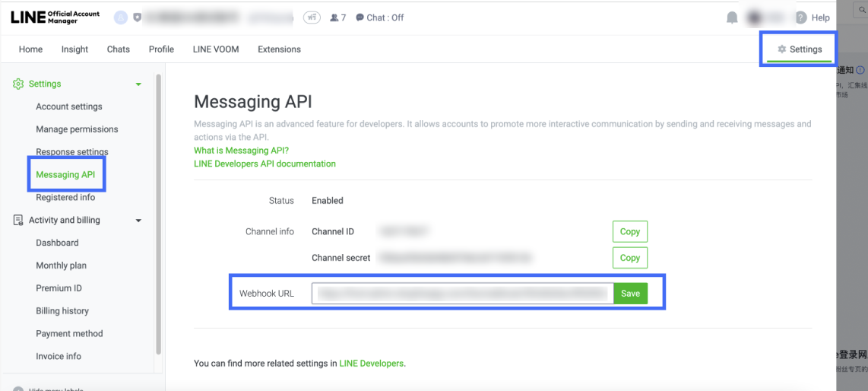Open the Profile tab
868x391 pixels.
[162, 49]
